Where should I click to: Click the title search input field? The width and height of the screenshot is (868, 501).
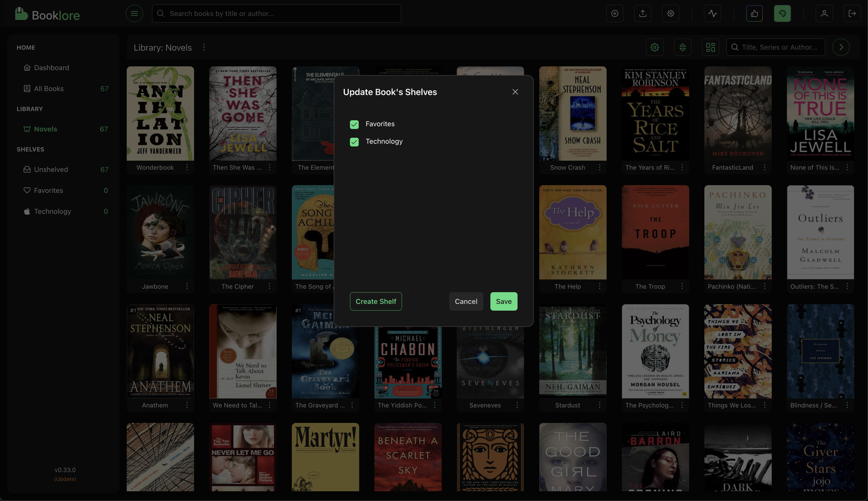(x=775, y=47)
